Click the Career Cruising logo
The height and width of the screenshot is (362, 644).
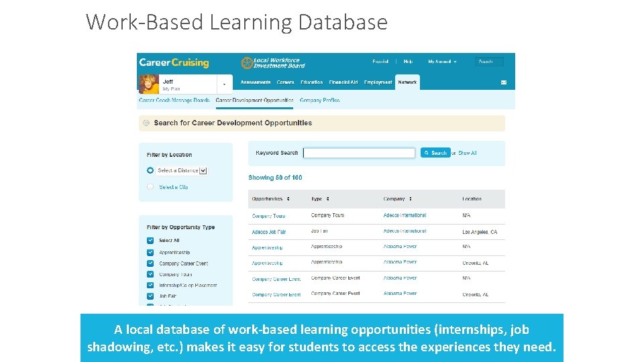click(174, 62)
